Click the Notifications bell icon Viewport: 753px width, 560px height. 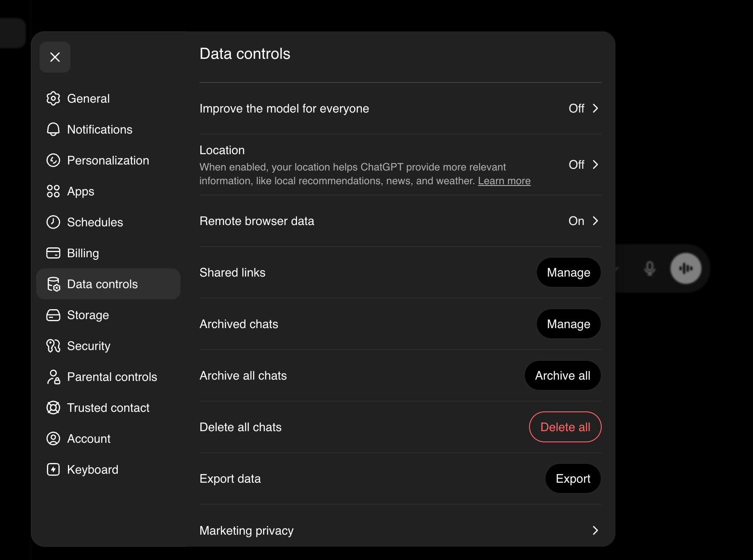click(53, 129)
